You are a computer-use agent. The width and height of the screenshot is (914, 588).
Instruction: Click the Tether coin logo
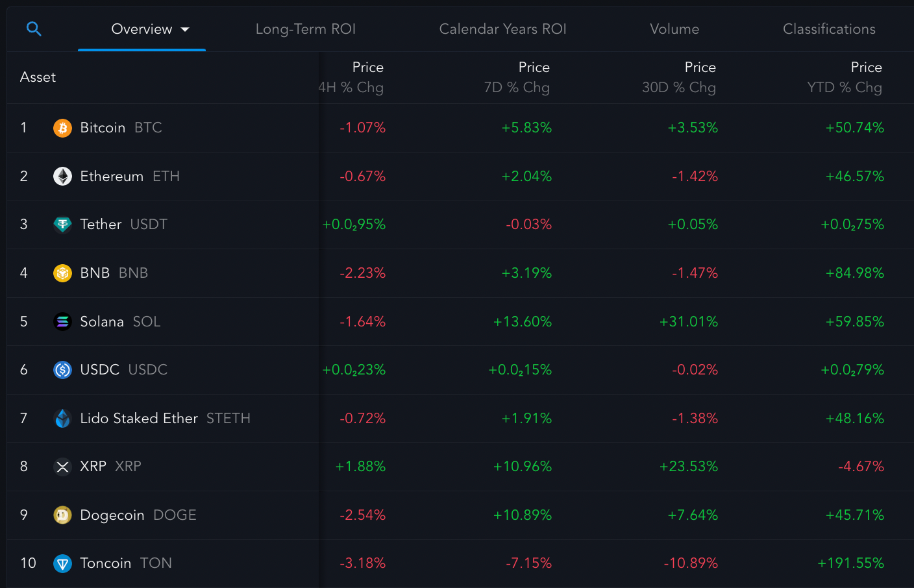(62, 225)
